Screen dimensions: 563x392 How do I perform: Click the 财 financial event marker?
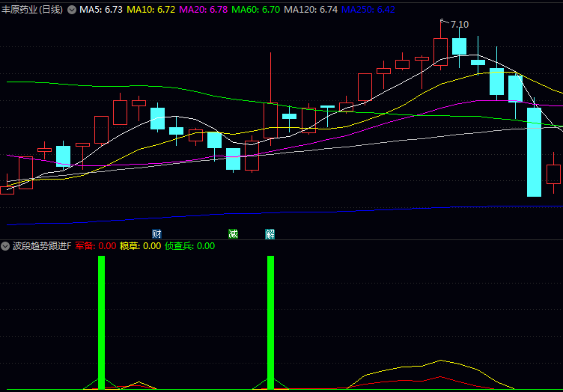(x=156, y=234)
